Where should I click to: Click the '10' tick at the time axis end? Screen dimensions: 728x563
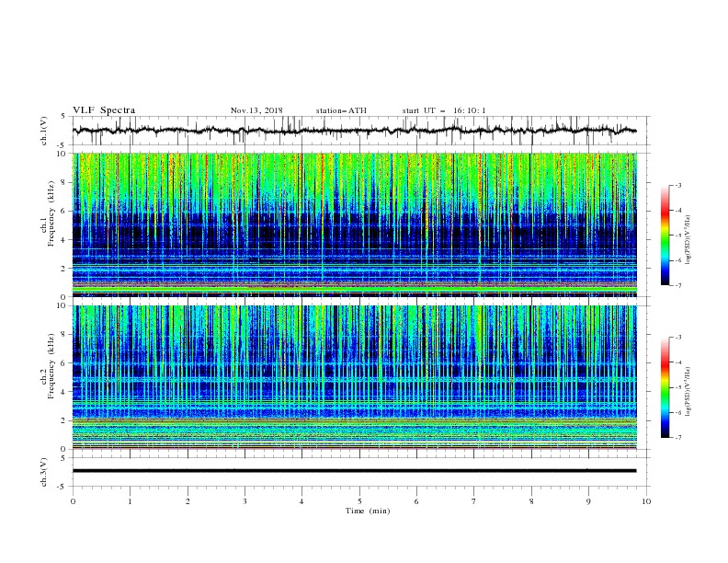646,501
